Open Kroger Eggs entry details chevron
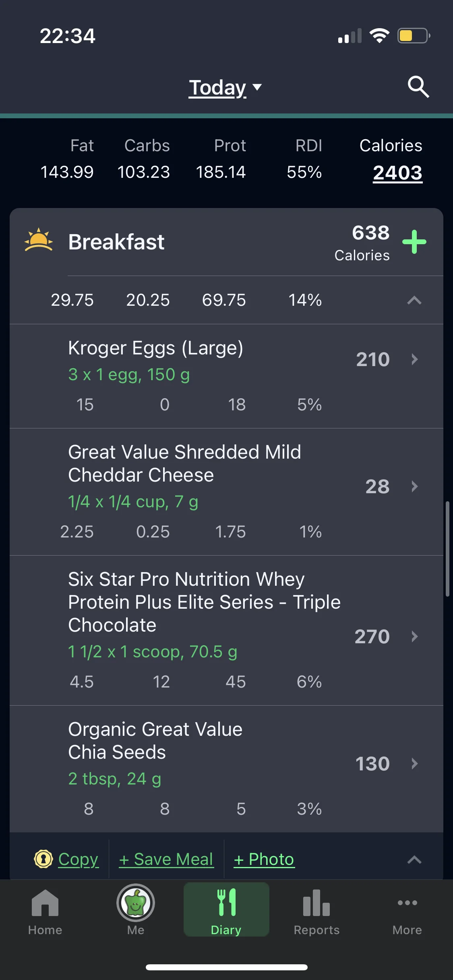Image resolution: width=453 pixels, height=980 pixels. click(x=415, y=359)
